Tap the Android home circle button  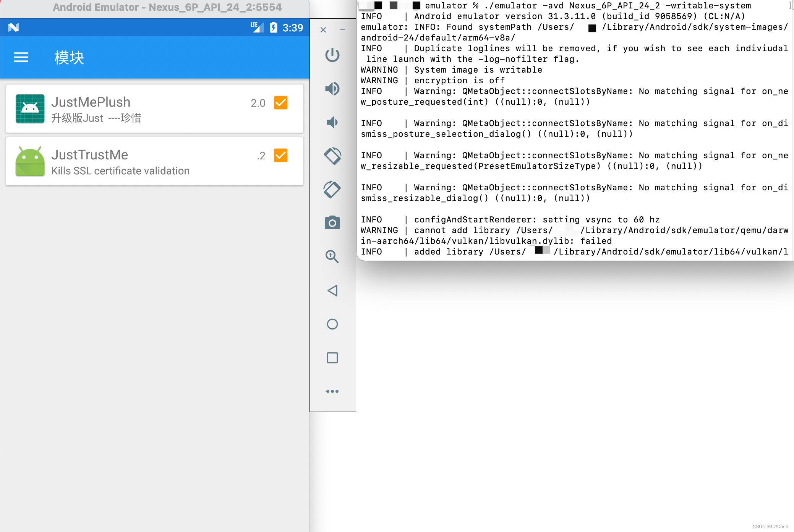coord(332,324)
